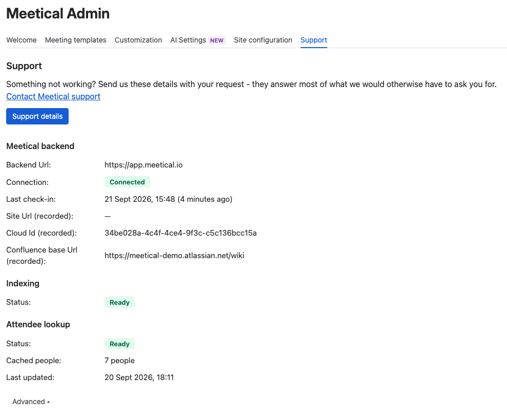The width and height of the screenshot is (507, 420).
Task: Click the Confluence base Url (recorded) label
Action: coord(41,256)
